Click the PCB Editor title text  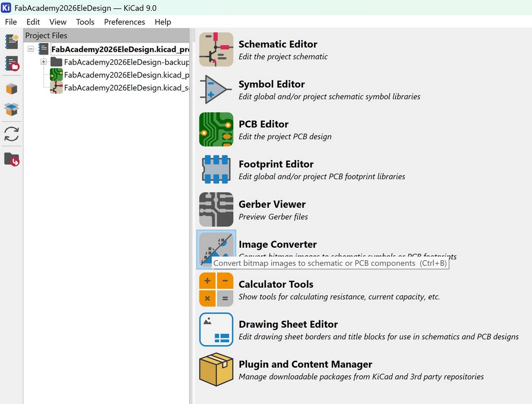pyautogui.click(x=263, y=124)
